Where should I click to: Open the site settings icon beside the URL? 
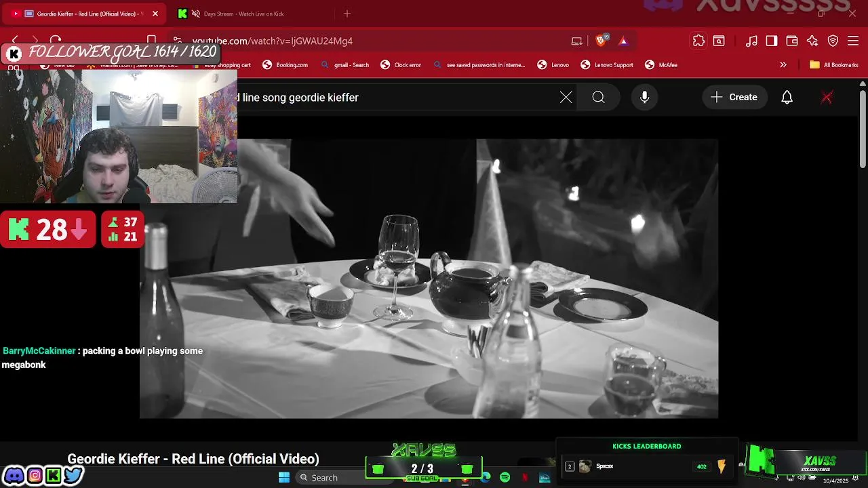point(177,41)
